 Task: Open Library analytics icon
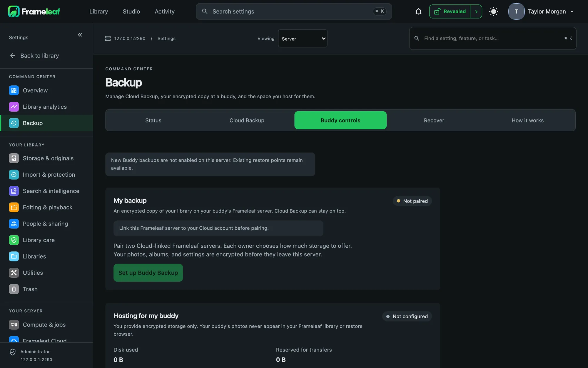tap(14, 107)
